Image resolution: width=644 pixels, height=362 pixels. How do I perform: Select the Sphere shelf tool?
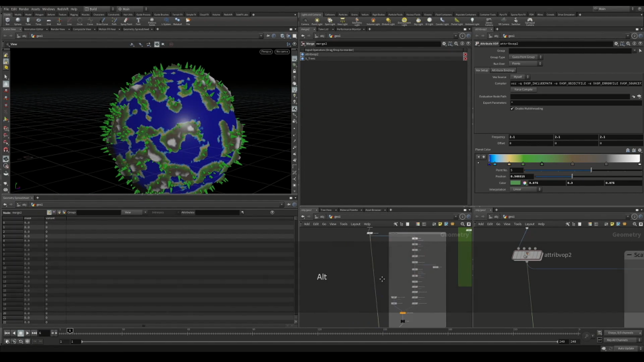click(x=18, y=21)
